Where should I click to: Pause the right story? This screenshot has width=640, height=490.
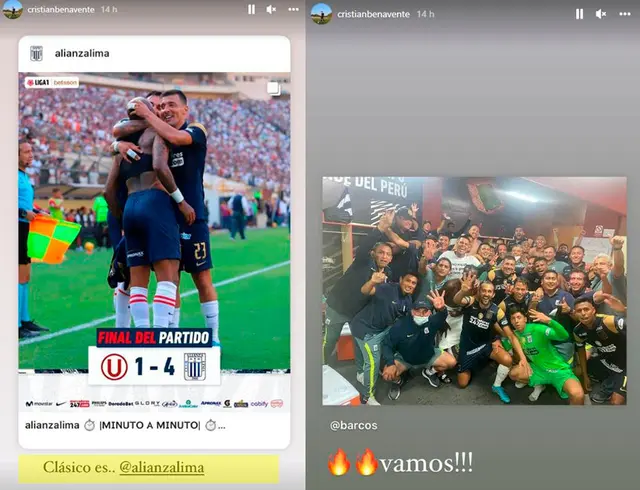point(580,14)
